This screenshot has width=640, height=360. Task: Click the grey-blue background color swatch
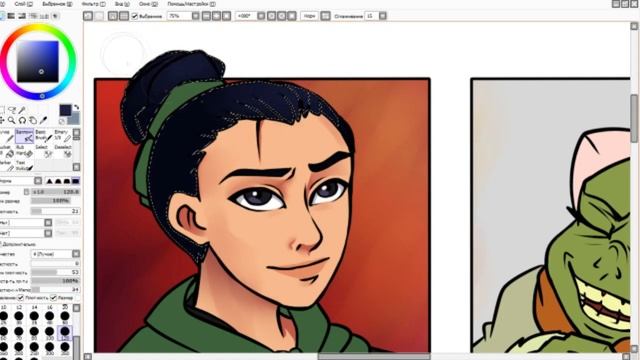pyautogui.click(x=74, y=119)
